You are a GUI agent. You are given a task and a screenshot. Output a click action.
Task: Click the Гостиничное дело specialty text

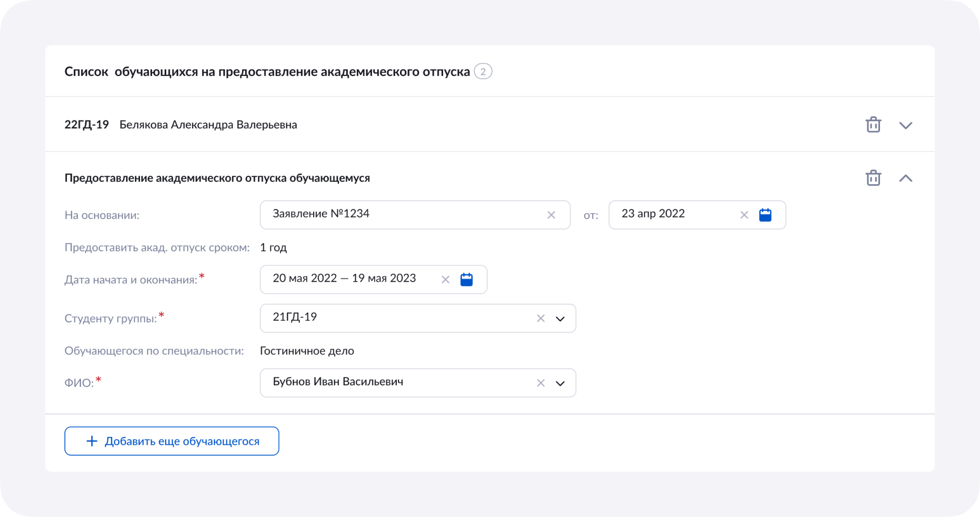click(307, 350)
